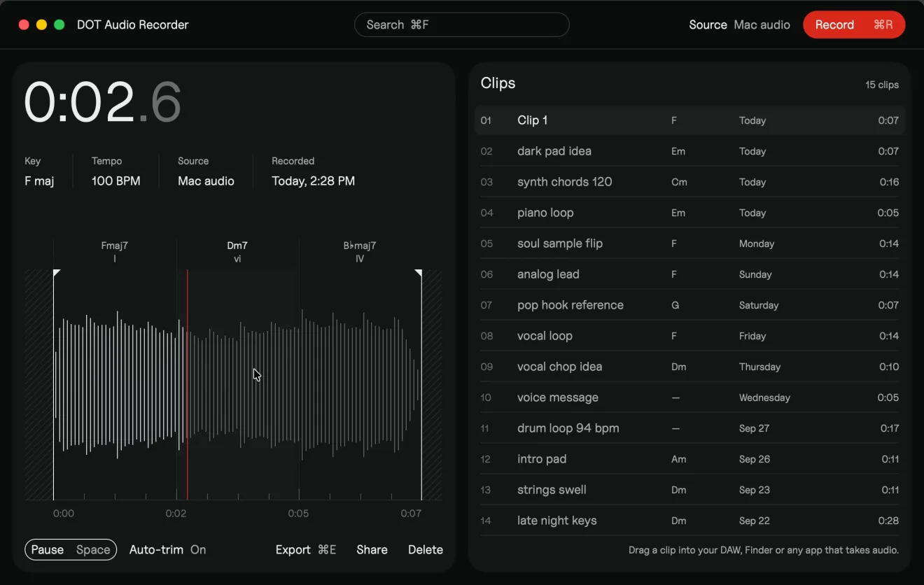Image resolution: width=924 pixels, height=585 pixels.
Task: Open the 'soul sample flip' clip
Action: coord(689,244)
